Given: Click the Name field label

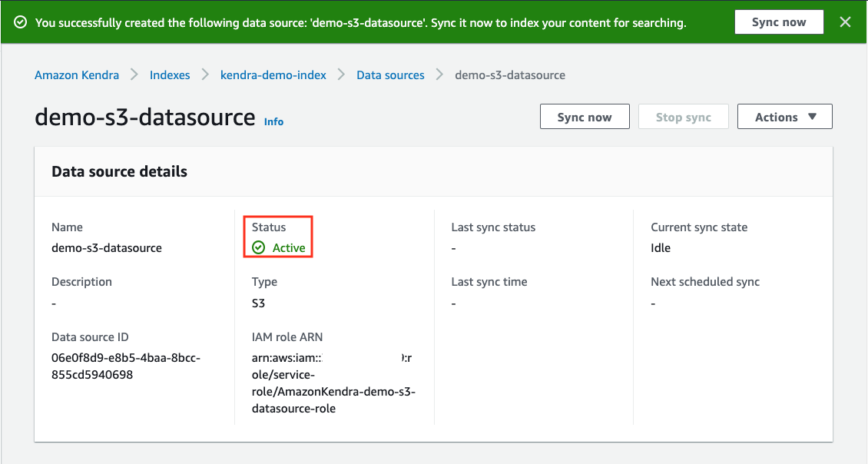Looking at the screenshot, I should [67, 227].
